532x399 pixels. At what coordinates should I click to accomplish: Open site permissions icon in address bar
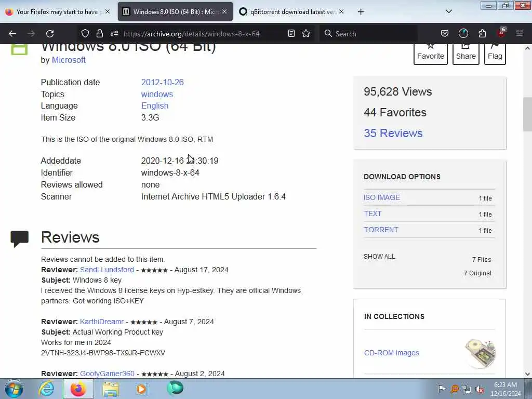[x=114, y=33]
